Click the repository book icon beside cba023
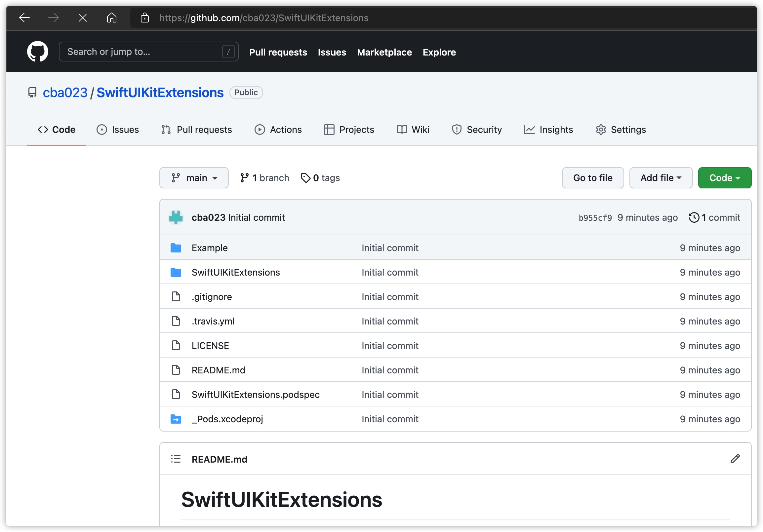Screen dimensions: 763x532 (32, 93)
